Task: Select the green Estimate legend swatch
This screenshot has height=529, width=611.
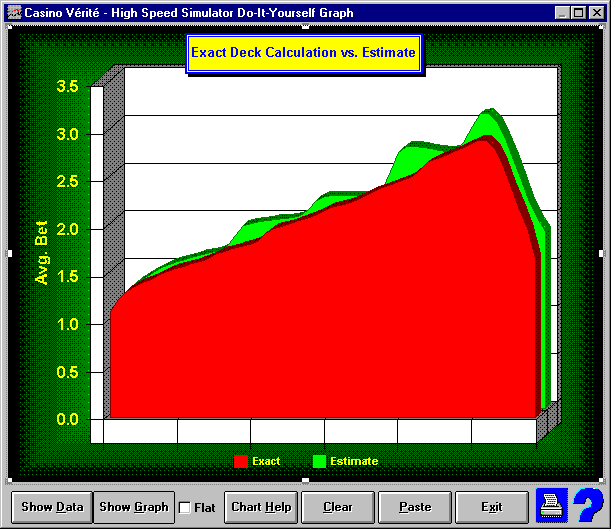Action: (320, 461)
